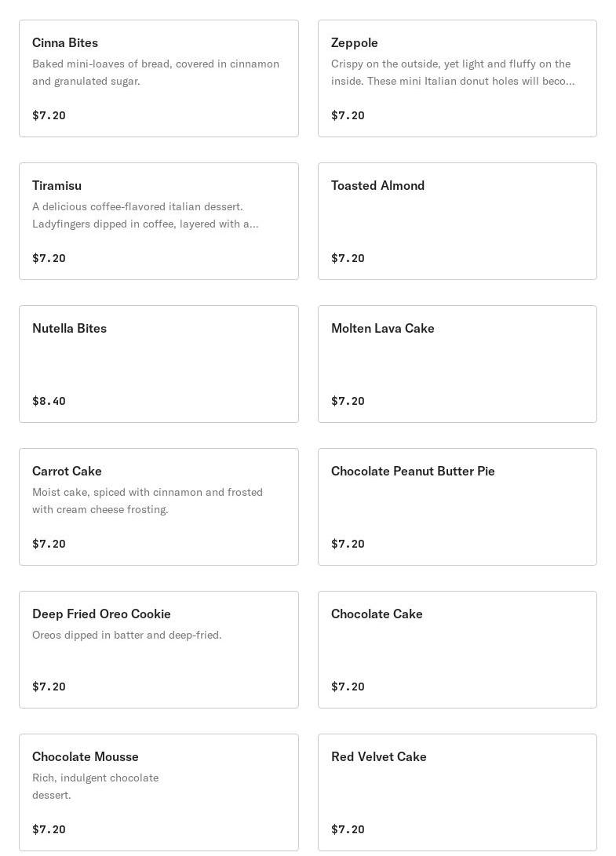Viewport: 616px width, 856px height.
Task: Choose the Toasted Almond card
Action: pos(457,221)
